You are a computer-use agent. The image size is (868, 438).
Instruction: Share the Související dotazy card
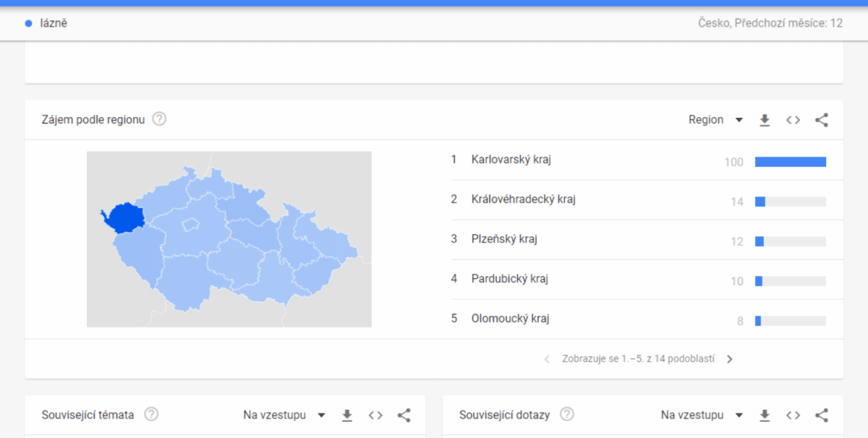tap(822, 415)
